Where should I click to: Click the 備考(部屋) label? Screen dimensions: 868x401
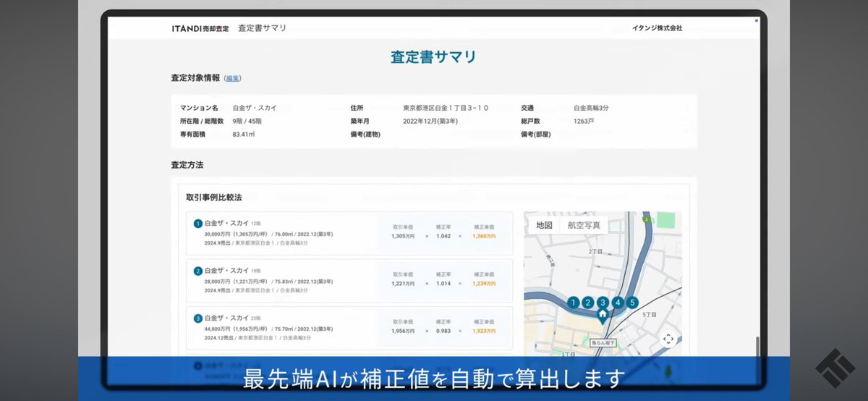coord(536,134)
